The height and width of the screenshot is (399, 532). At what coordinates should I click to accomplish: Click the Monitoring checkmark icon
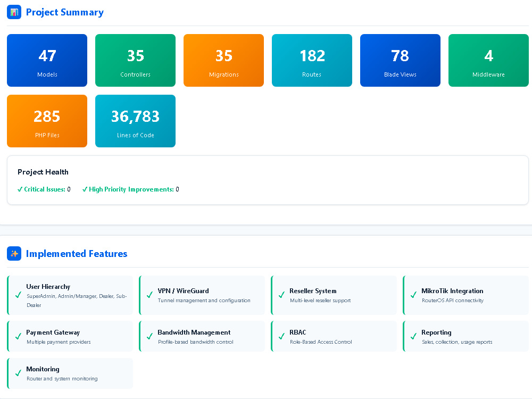click(18, 373)
